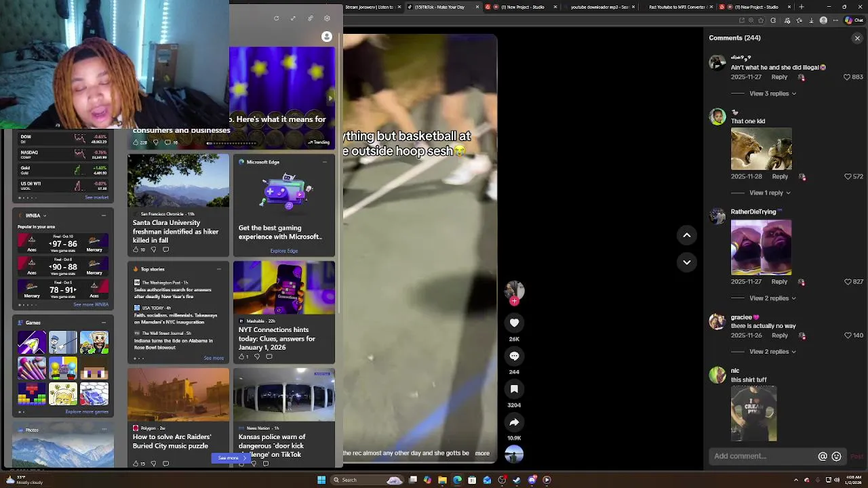Open the emoji picker in comment box

836,457
